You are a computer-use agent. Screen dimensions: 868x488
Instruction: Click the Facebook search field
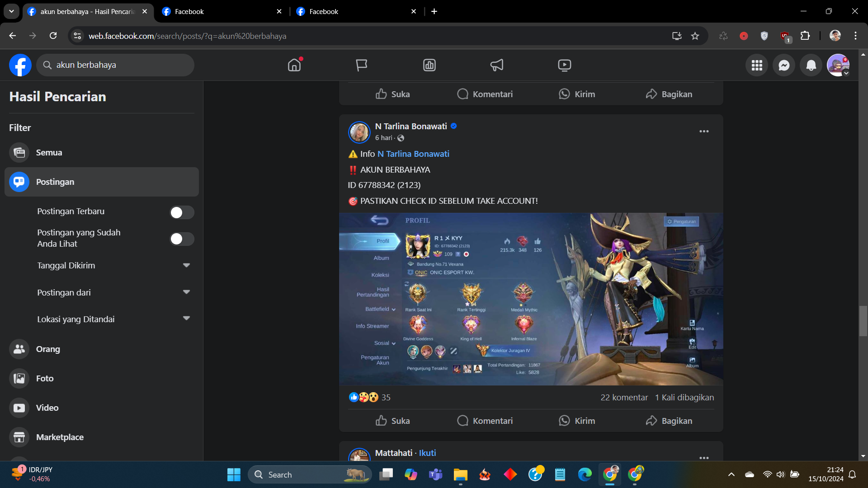115,65
